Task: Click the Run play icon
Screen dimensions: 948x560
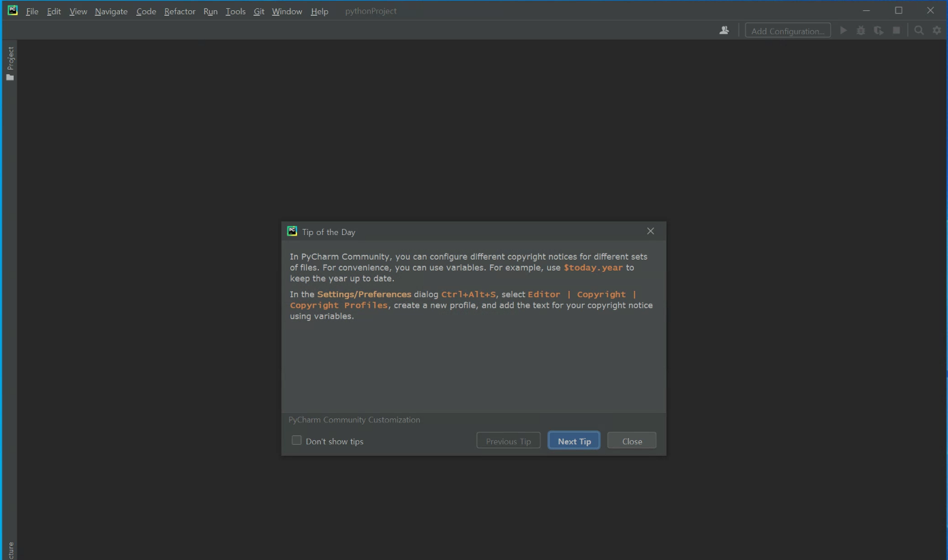Action: point(844,31)
